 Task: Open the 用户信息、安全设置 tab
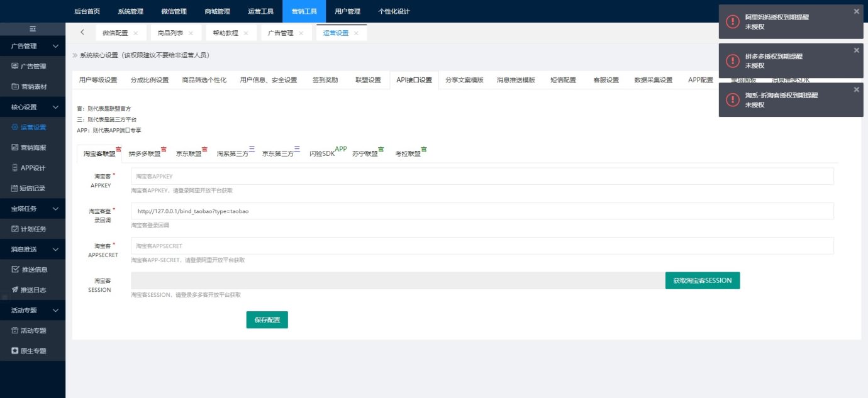click(x=269, y=80)
